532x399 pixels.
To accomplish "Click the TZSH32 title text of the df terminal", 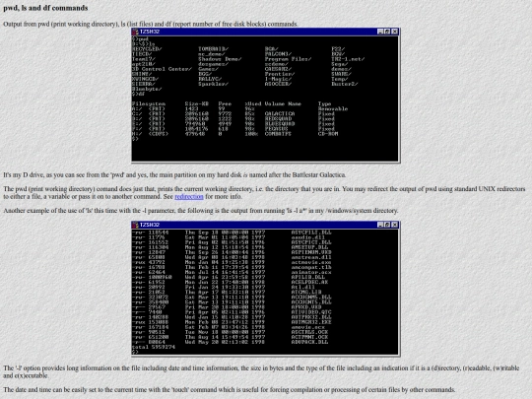I will pyautogui.click(x=150, y=32).
